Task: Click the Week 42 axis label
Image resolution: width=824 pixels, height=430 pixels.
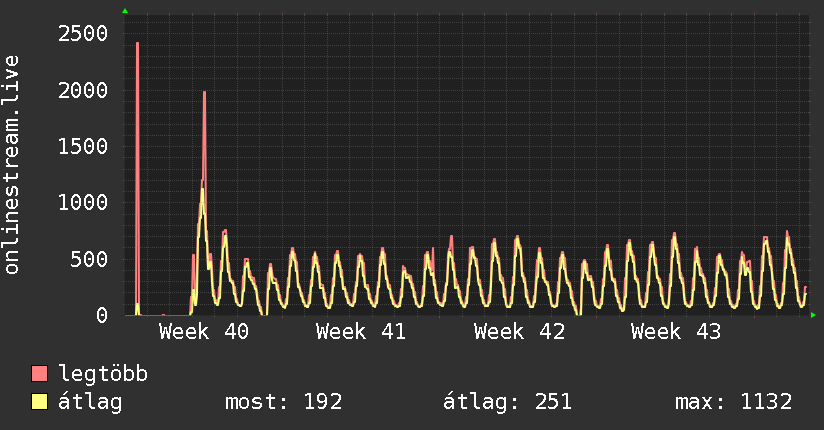Action: (519, 332)
